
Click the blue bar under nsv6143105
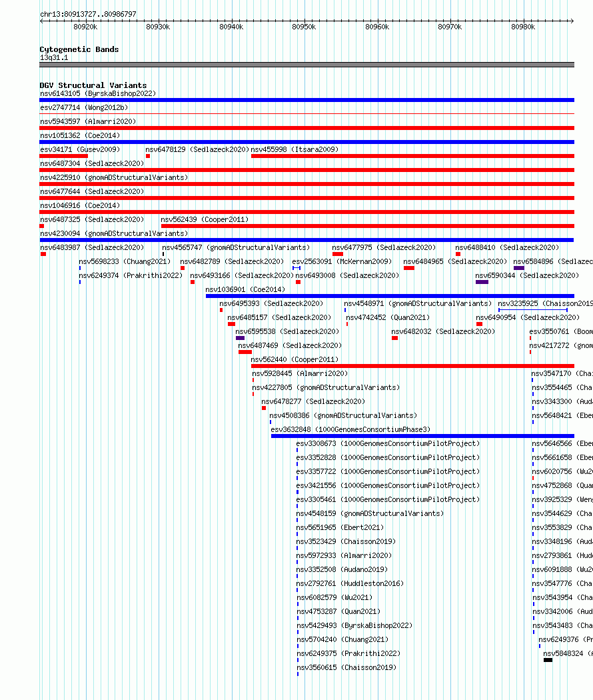pos(307,100)
